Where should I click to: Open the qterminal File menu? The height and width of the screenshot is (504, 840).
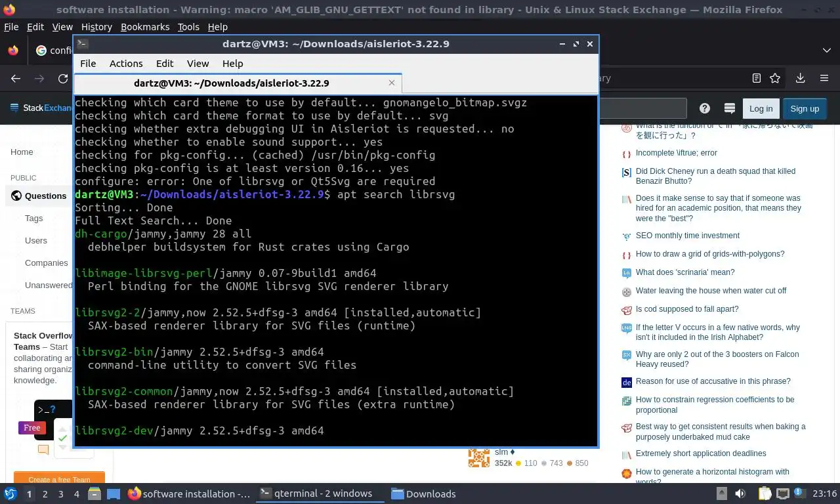[x=88, y=64]
